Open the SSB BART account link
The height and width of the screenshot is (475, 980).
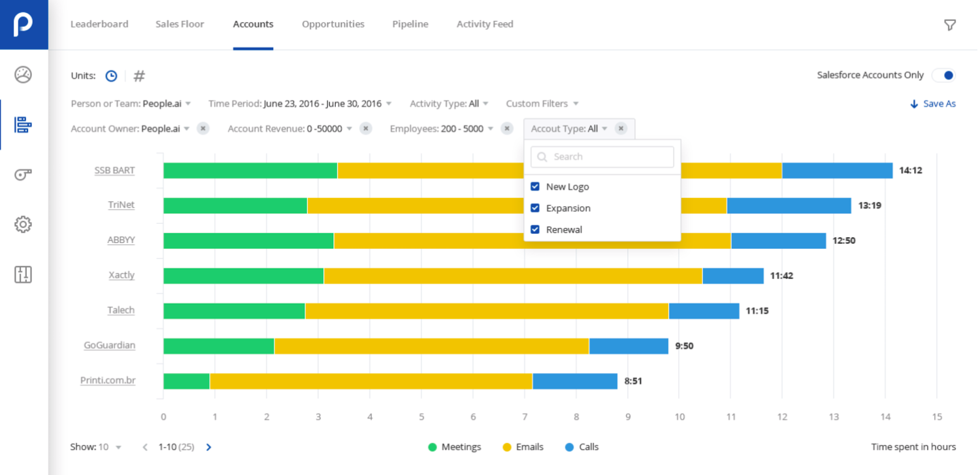(114, 171)
